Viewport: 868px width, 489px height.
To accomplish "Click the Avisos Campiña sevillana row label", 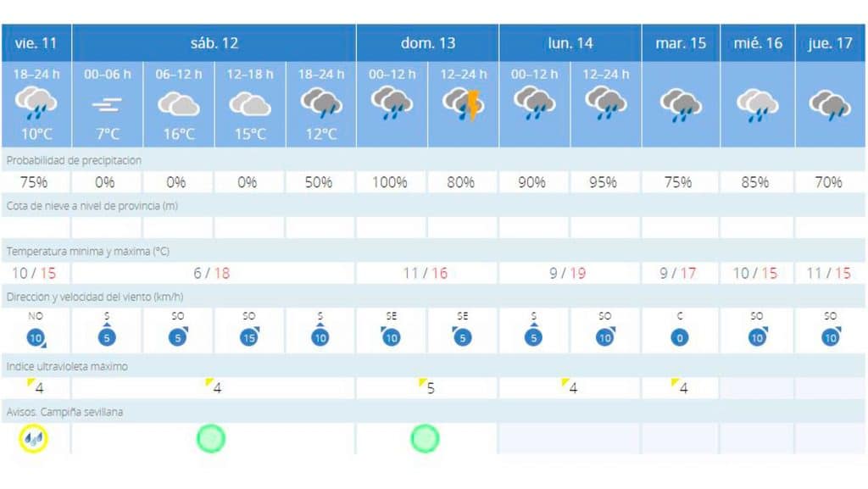I will pyautogui.click(x=64, y=412).
